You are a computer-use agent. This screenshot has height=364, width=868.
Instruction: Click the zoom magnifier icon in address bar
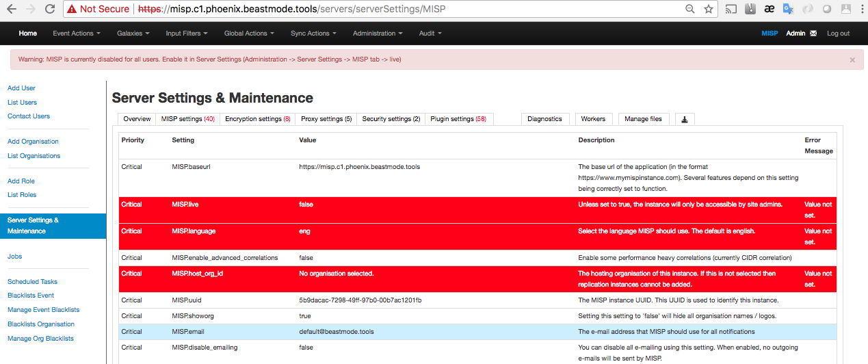point(691,10)
